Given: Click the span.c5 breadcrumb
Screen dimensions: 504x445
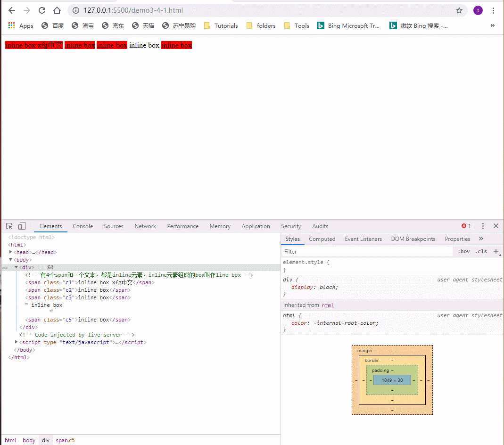Looking at the screenshot, I should coord(65,440).
